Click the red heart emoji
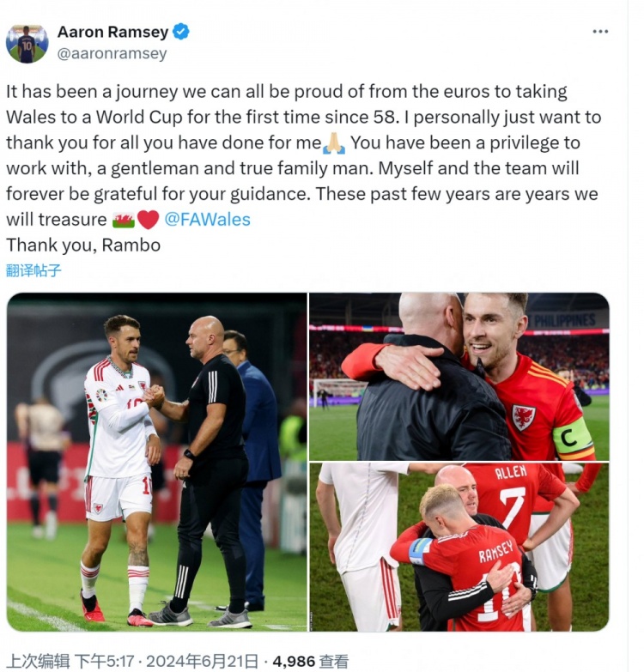Viewport: 644px width, 672px height. click(x=148, y=220)
